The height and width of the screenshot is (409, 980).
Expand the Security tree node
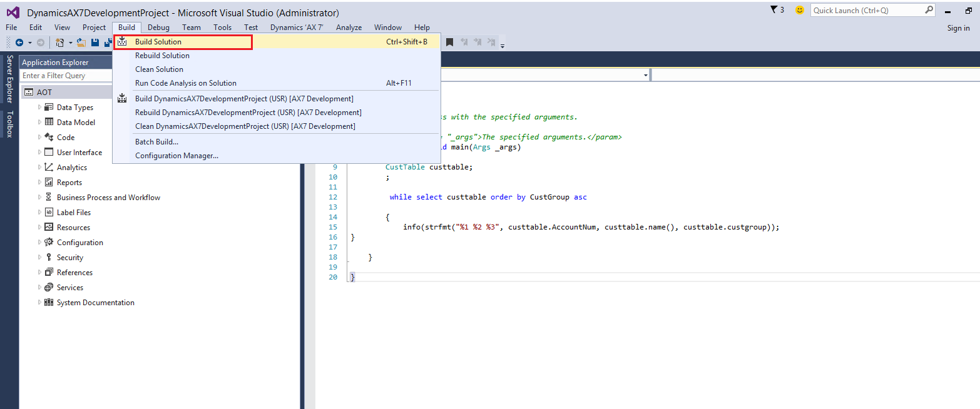(x=40, y=257)
